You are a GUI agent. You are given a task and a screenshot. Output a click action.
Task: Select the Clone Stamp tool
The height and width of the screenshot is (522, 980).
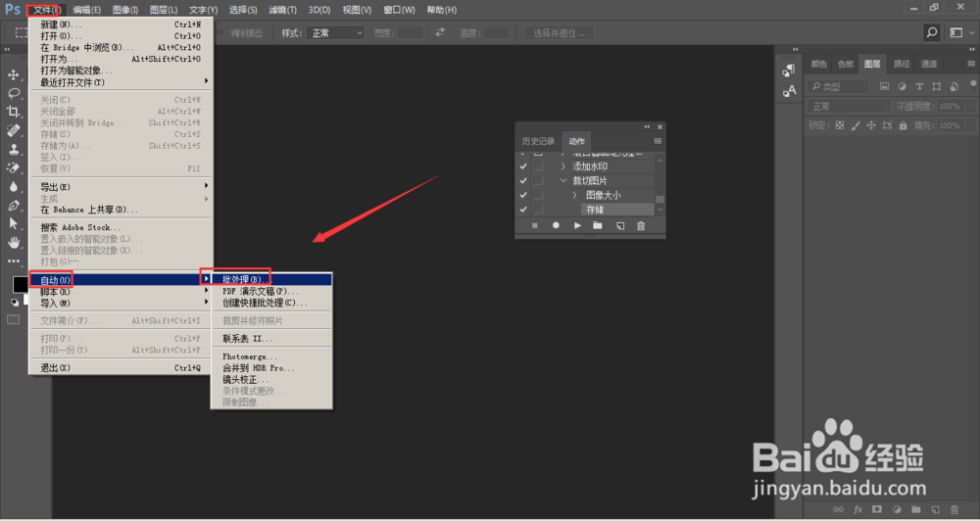pos(13,149)
